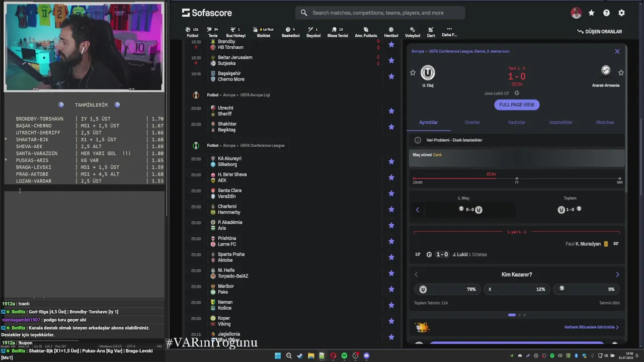The image size is (644, 362).
Task: Toggle favorite star for Brøndby match
Action: point(391,44)
